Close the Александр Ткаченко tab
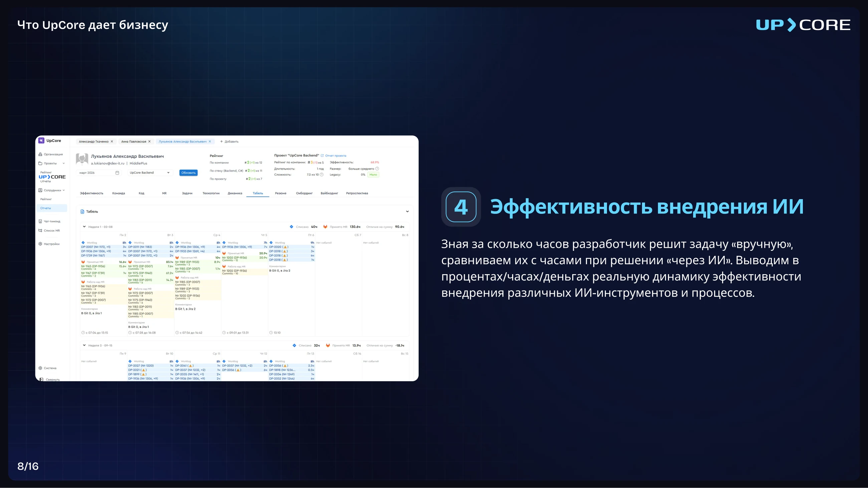The height and width of the screenshot is (488, 868). 112,141
